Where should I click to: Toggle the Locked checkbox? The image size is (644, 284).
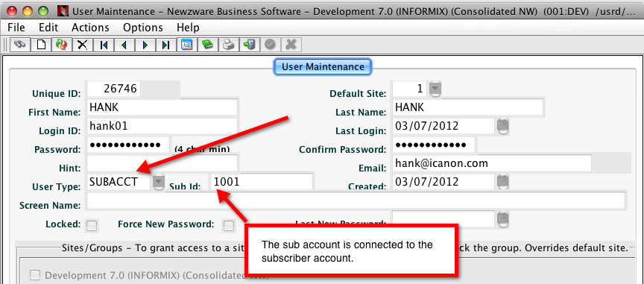[x=92, y=225]
